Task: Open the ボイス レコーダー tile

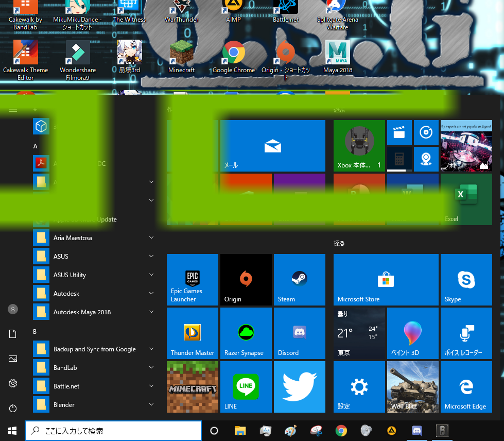Action: pos(466,333)
